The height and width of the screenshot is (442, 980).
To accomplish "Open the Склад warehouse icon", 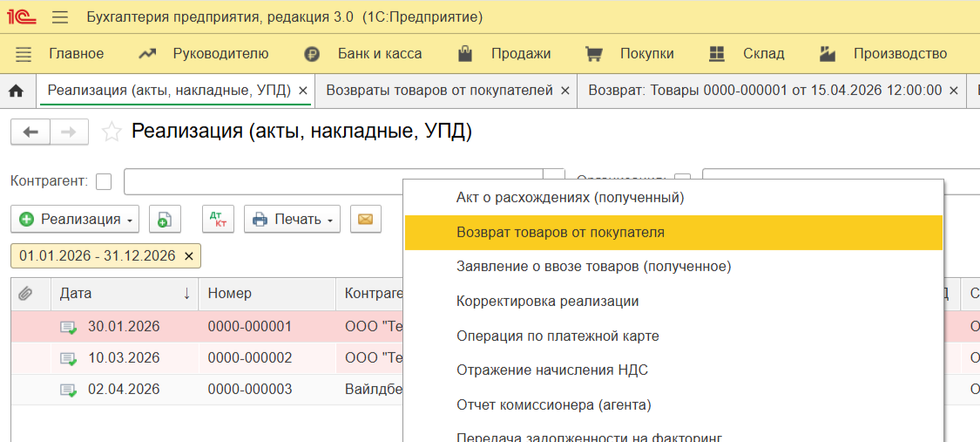I will pos(717,54).
